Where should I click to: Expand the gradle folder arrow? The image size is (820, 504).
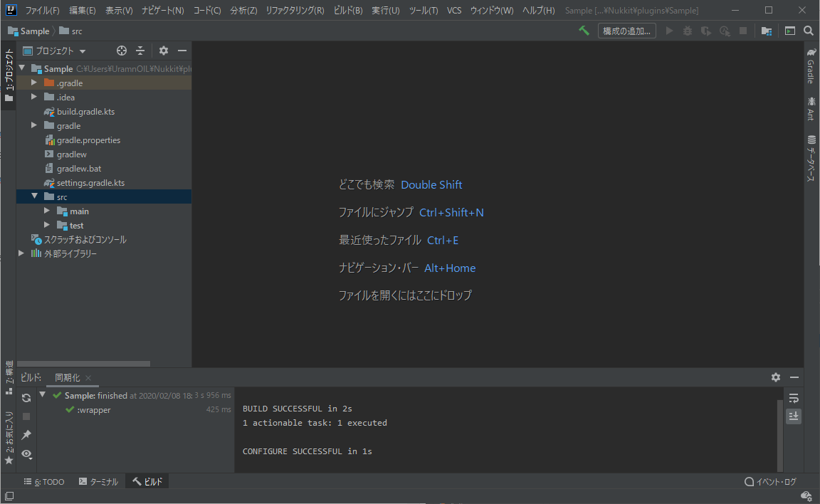pos(34,125)
